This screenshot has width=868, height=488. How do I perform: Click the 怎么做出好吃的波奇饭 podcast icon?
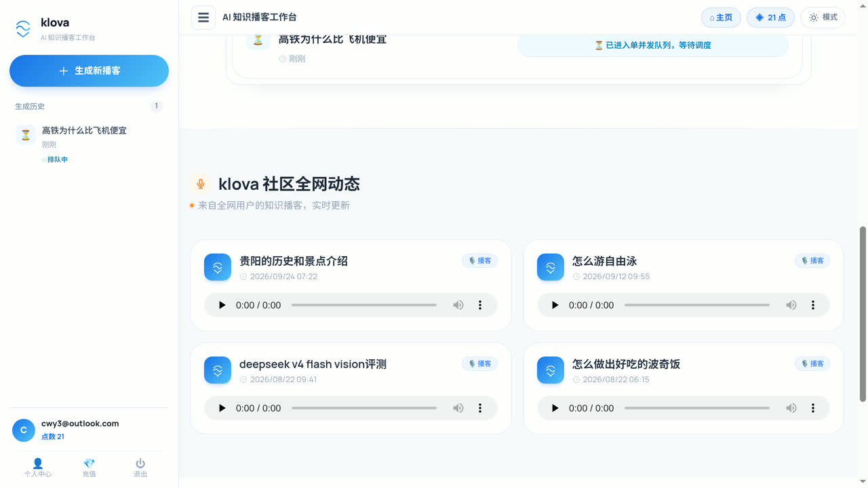click(x=551, y=370)
